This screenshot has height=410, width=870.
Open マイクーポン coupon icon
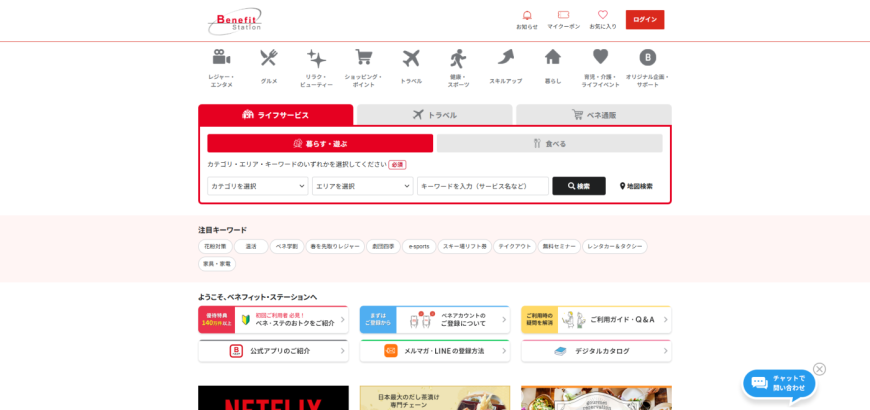(563, 20)
